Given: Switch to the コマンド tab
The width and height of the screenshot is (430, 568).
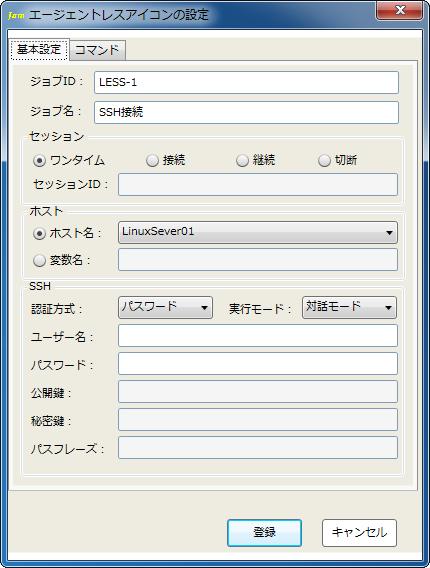Looking at the screenshot, I should pos(97,50).
